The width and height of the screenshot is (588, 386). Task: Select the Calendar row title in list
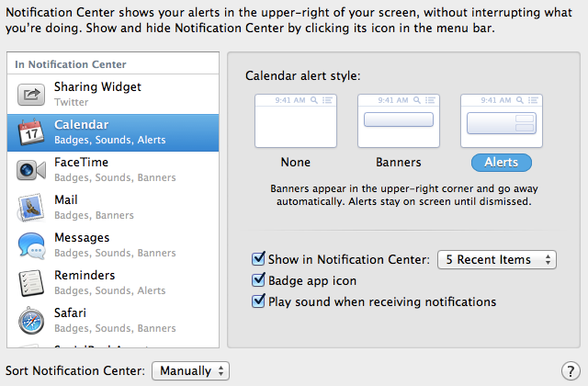coord(82,125)
